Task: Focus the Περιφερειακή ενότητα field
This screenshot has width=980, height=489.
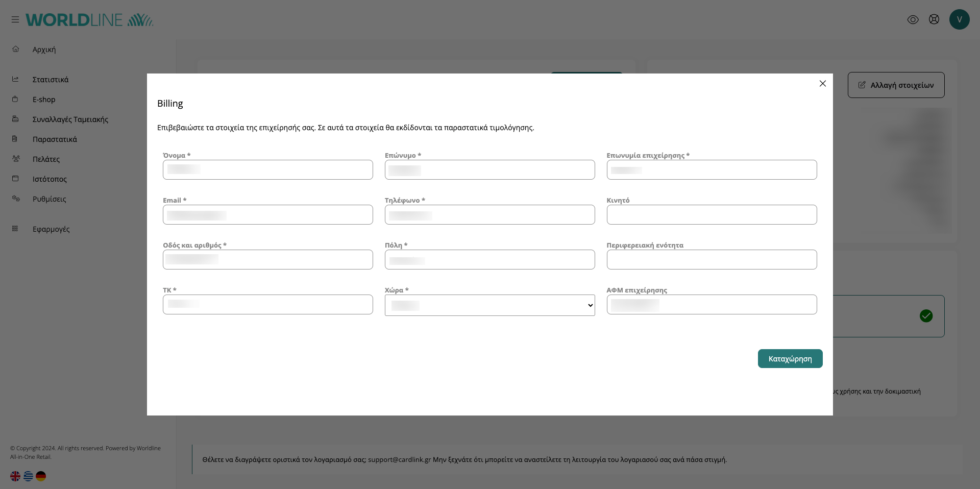Action: click(x=712, y=260)
